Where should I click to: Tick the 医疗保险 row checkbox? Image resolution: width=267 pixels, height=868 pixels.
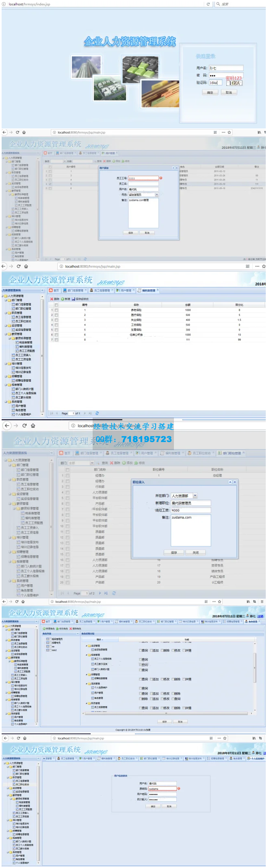[56, 315]
